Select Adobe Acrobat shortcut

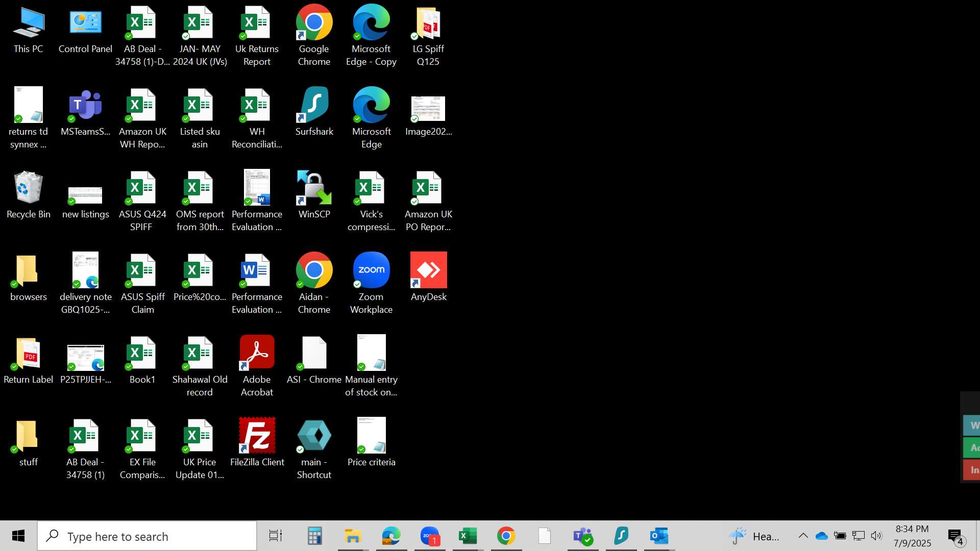257,366
